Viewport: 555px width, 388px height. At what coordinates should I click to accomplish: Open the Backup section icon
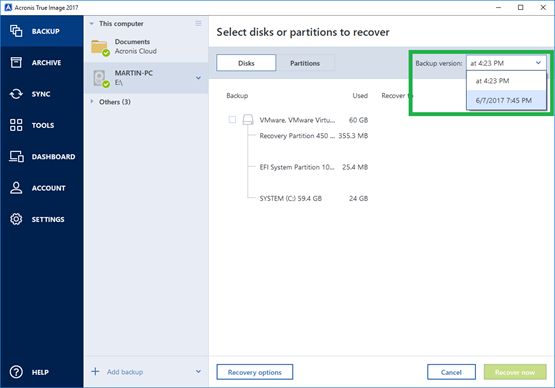tap(16, 31)
